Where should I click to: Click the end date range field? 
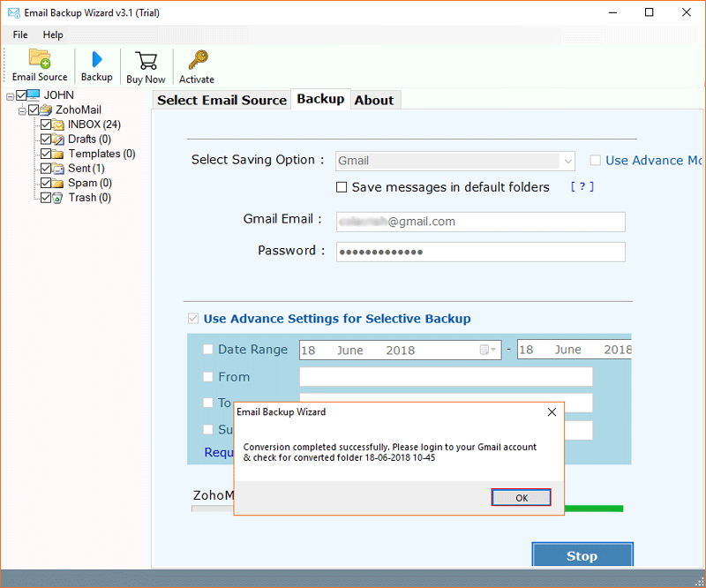click(575, 350)
